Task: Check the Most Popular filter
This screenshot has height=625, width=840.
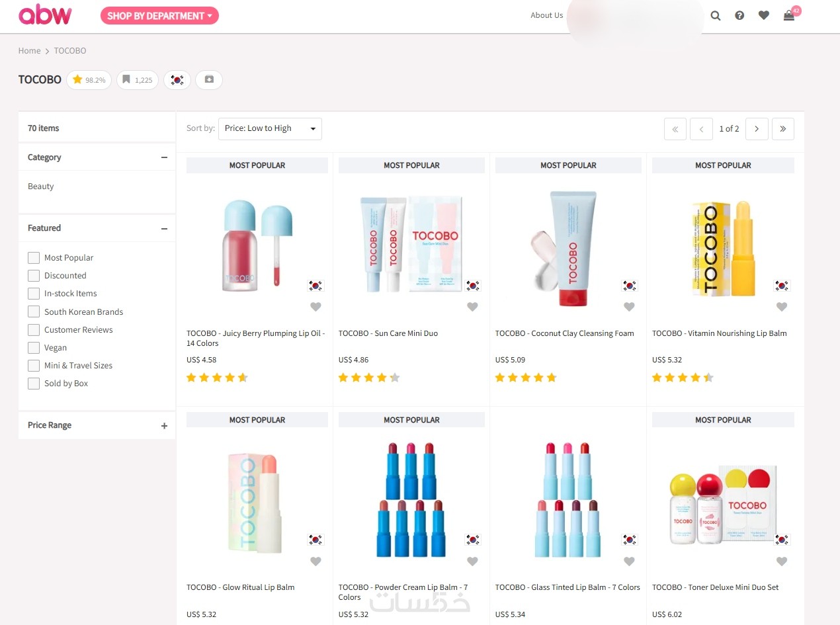Action: pyautogui.click(x=34, y=257)
